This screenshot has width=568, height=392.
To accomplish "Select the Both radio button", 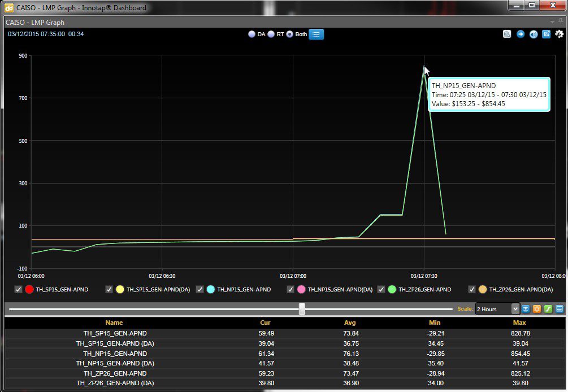I will [x=290, y=34].
